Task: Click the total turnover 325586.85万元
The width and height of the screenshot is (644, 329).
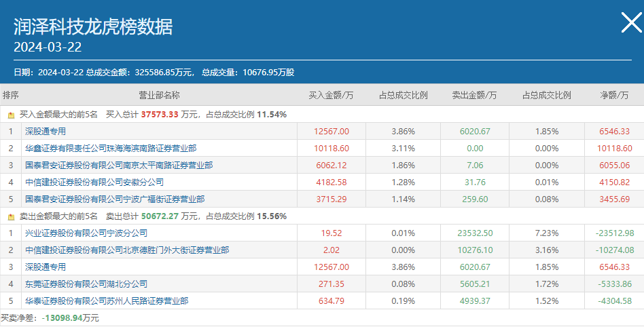Action: pyautogui.click(x=164, y=72)
